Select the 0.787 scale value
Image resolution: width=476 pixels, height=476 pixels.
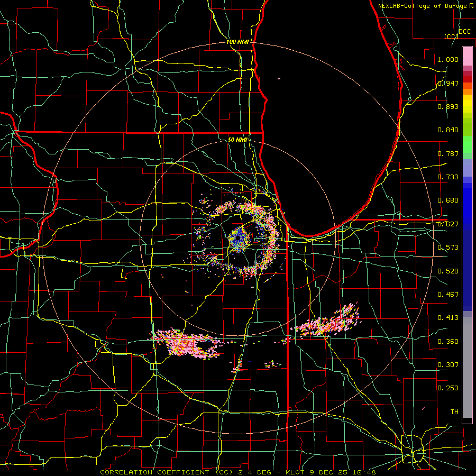pos(448,153)
